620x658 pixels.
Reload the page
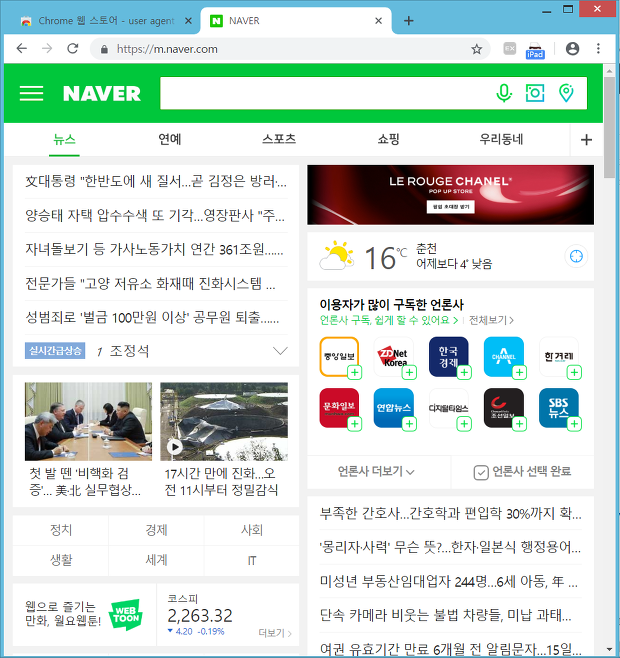coord(73,49)
